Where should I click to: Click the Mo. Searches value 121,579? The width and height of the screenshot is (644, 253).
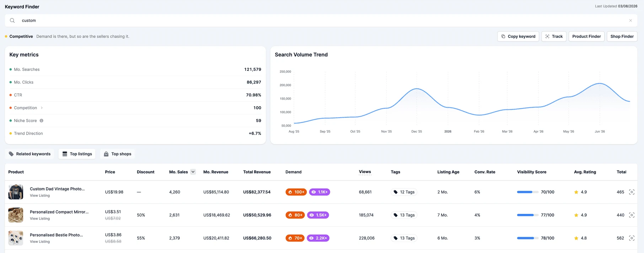(253, 69)
